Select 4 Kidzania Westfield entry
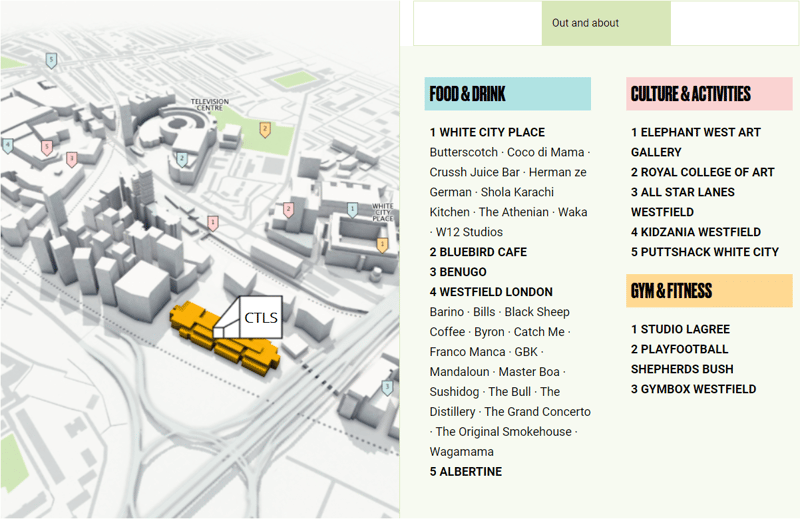Image resolution: width=800 pixels, height=519 pixels. (695, 232)
